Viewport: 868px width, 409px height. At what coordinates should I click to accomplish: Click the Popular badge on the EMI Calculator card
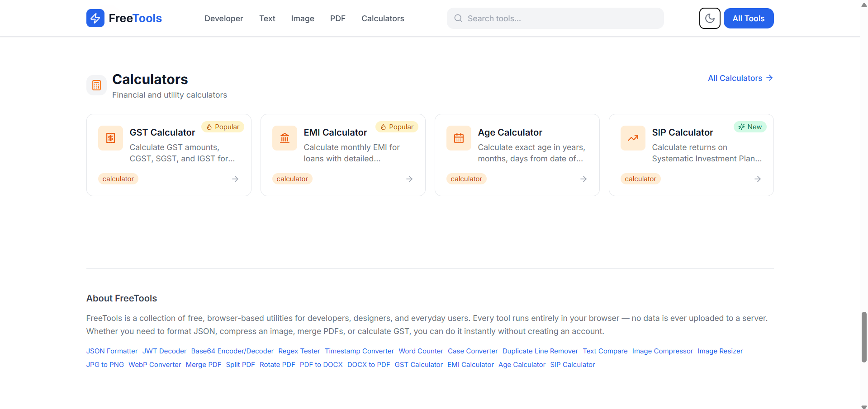[397, 127]
